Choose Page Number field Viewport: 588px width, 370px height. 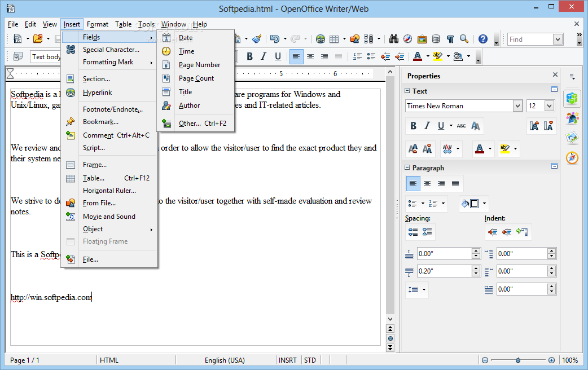[x=197, y=65]
